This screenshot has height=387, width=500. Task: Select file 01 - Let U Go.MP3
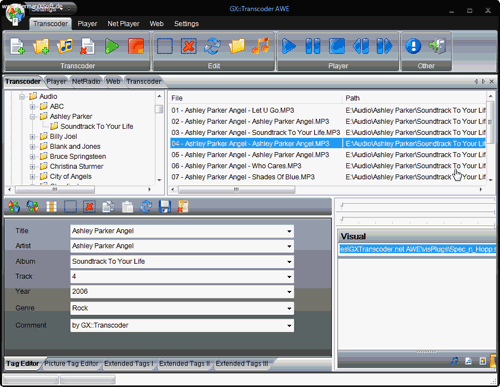[233, 110]
